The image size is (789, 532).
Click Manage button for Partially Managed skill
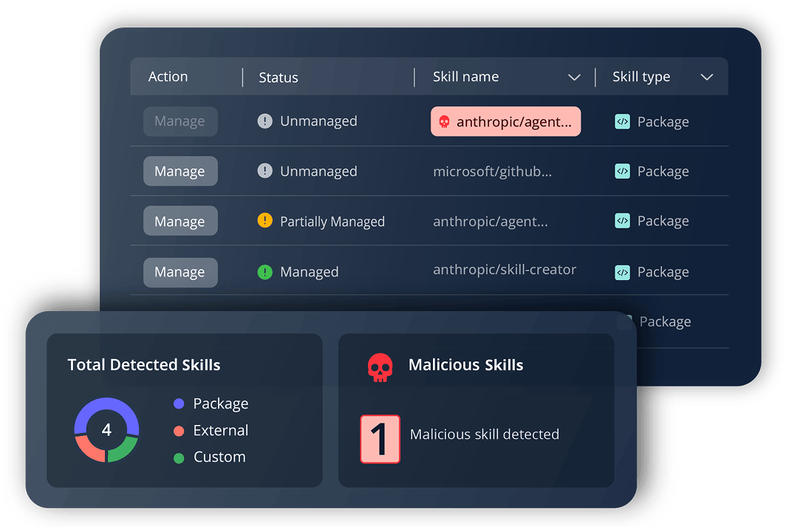[180, 221]
